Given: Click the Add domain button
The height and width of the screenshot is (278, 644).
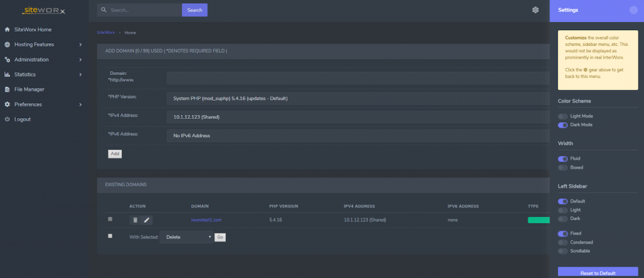Looking at the screenshot, I should [115, 153].
